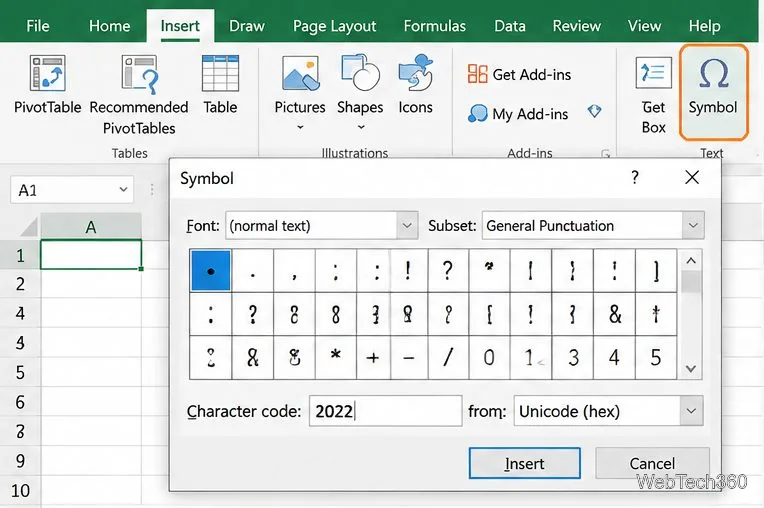Open the Name Box dropdown arrow
The image size is (764, 508).
click(x=123, y=189)
